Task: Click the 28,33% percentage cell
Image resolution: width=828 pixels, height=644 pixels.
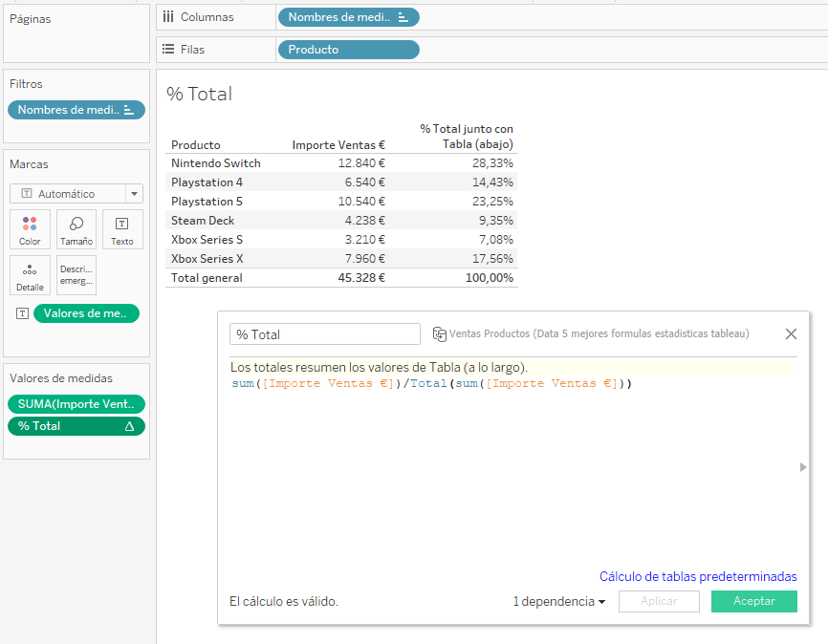Action: point(492,163)
